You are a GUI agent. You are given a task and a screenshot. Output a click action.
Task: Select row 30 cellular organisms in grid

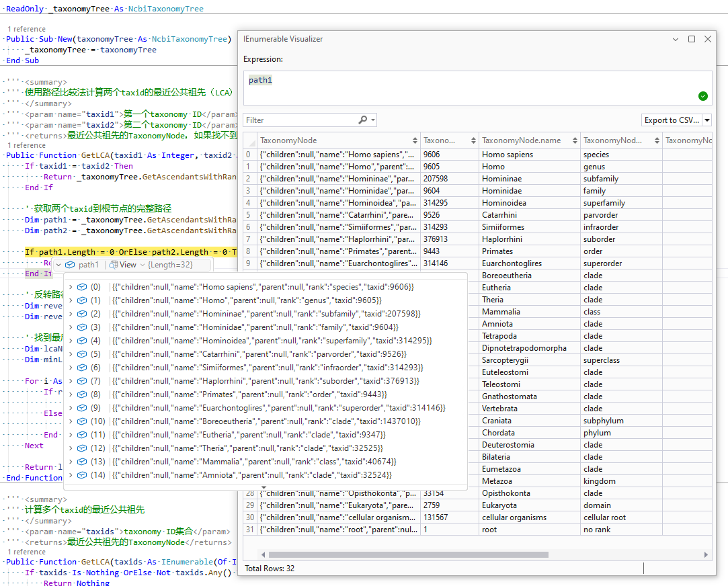pyautogui.click(x=514, y=517)
